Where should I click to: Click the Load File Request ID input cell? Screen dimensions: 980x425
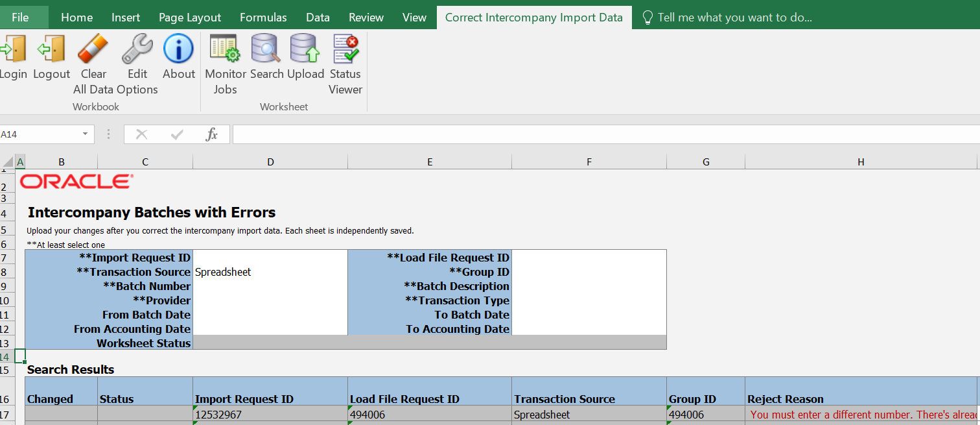pos(589,258)
